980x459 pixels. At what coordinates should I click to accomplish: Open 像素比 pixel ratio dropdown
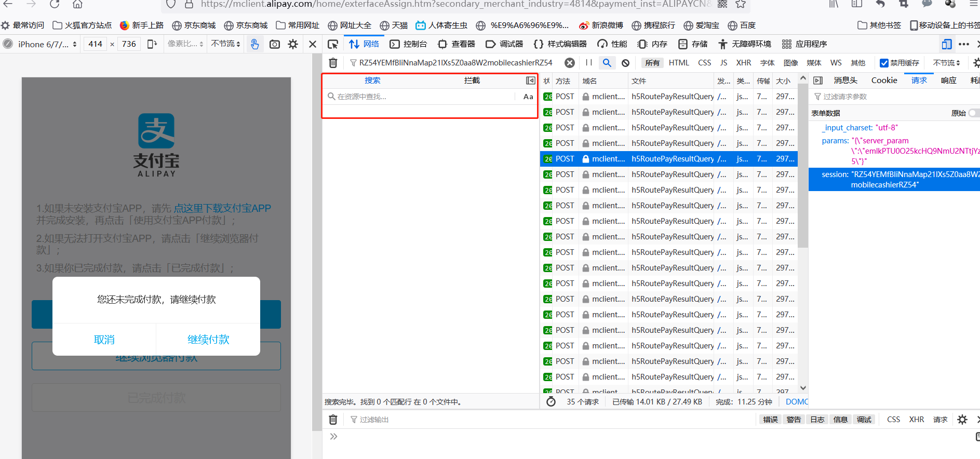[x=185, y=44]
